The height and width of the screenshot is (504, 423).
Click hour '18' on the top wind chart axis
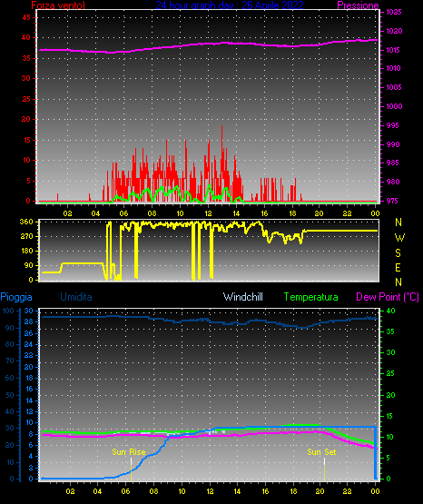pyautogui.click(x=292, y=213)
